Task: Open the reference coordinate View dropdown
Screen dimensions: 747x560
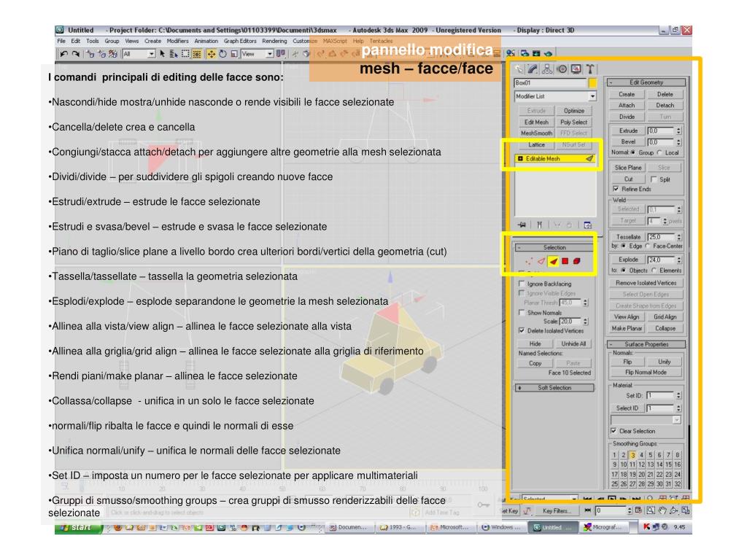Action: (269, 54)
